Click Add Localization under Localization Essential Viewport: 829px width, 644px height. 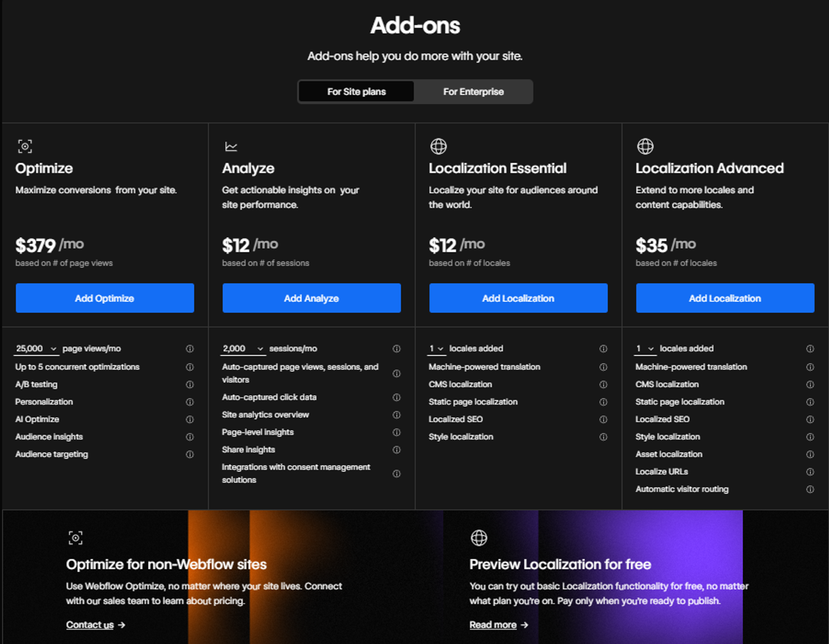(518, 298)
